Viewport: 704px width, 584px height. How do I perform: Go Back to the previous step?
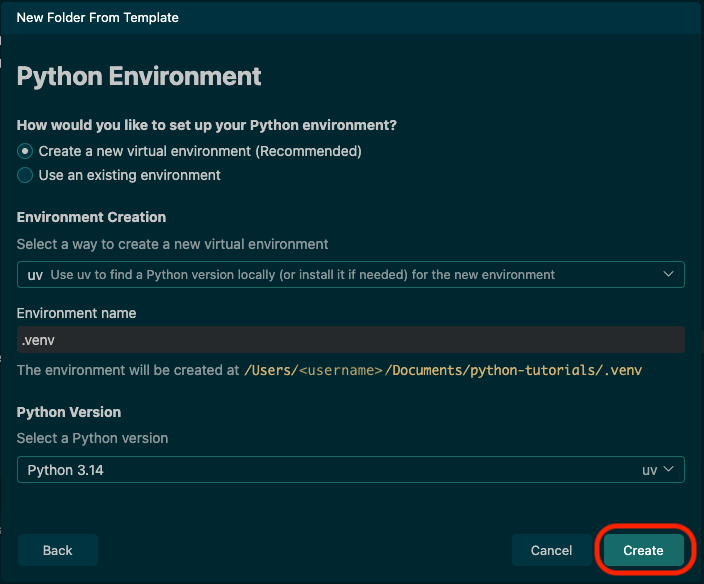[57, 550]
